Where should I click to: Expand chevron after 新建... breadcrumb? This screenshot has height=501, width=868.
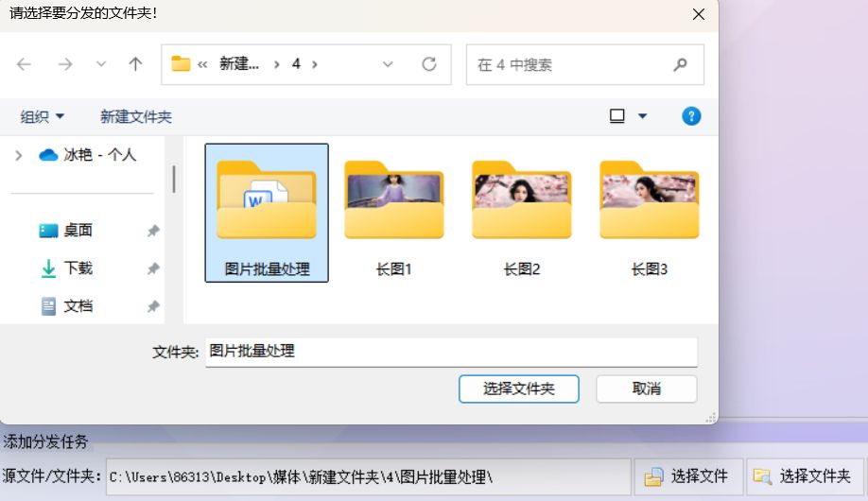[x=276, y=64]
